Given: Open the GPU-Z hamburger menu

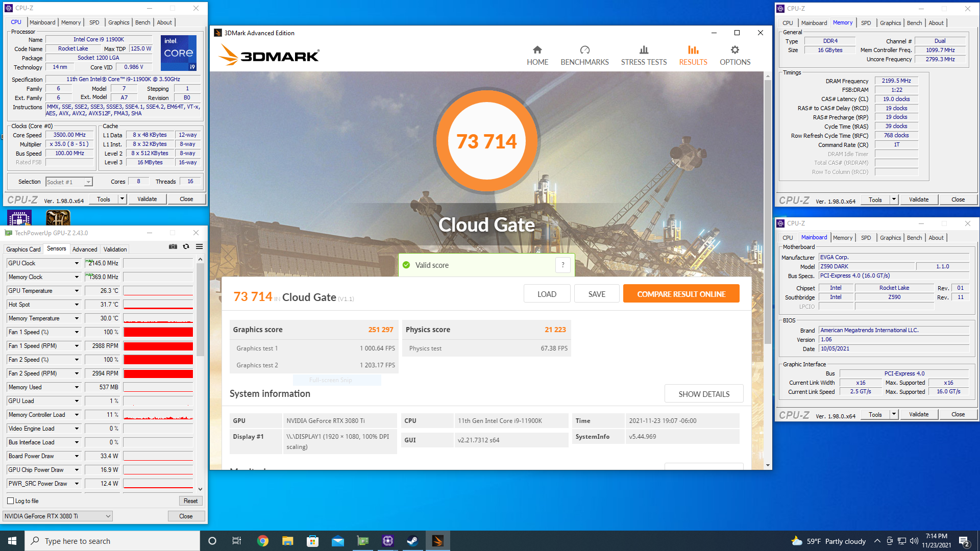Looking at the screenshot, I should [x=200, y=246].
